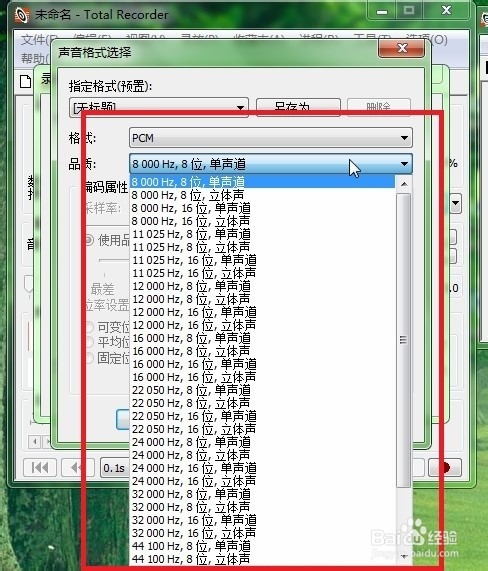
Task: Select 24 000 Hz, 8 位, 单声道 option
Action: (x=262, y=442)
